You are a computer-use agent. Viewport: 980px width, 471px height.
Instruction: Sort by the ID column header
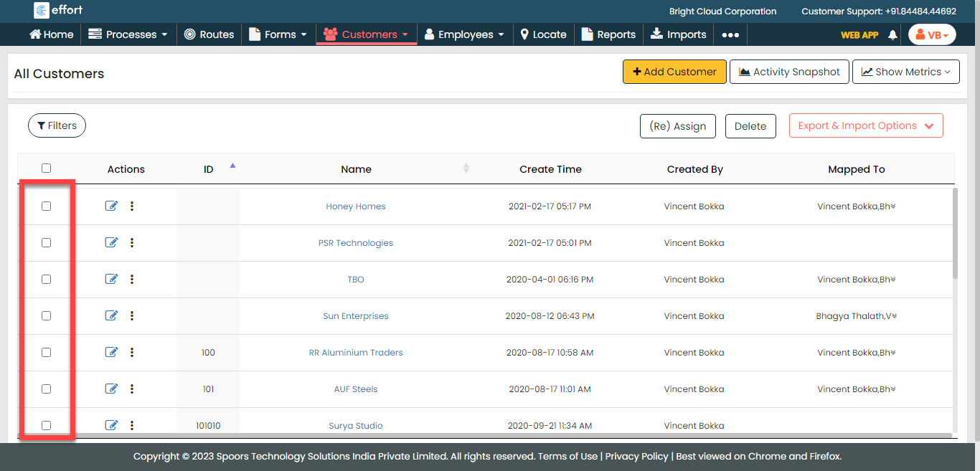pos(209,169)
